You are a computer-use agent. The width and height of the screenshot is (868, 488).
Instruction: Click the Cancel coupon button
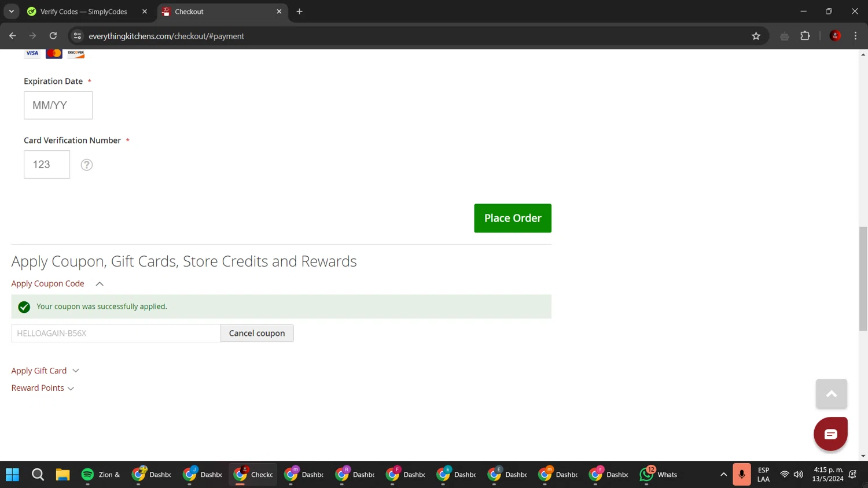click(257, 333)
